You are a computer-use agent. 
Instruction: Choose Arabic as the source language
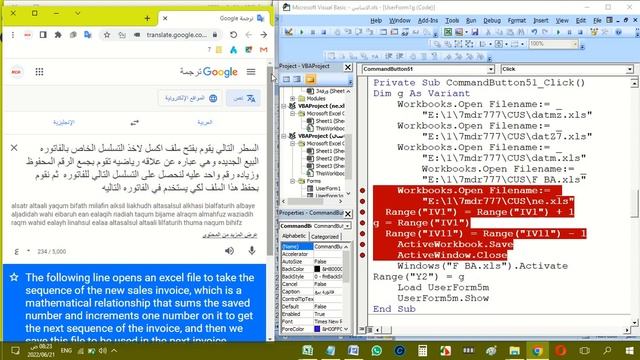pyautogui.click(x=204, y=122)
